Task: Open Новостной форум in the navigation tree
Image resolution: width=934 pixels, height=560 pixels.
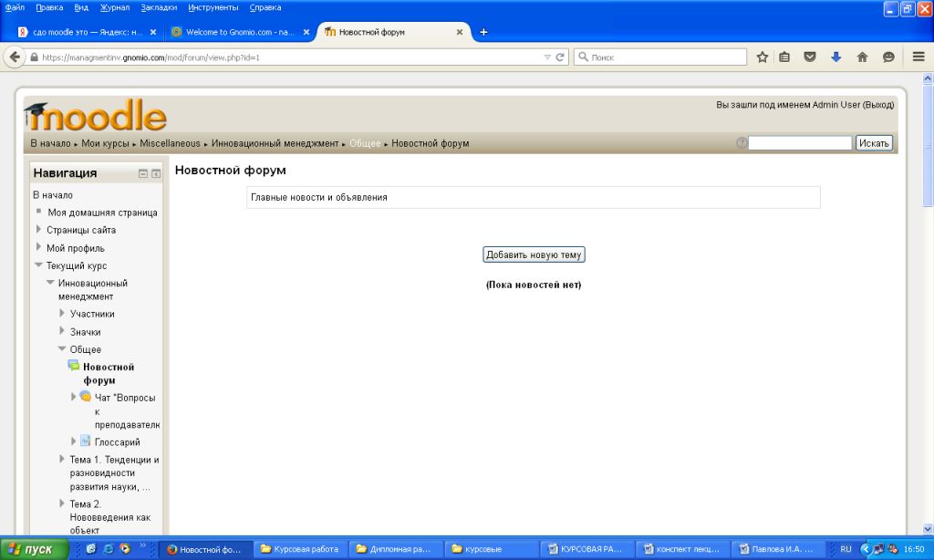Action: point(109,374)
